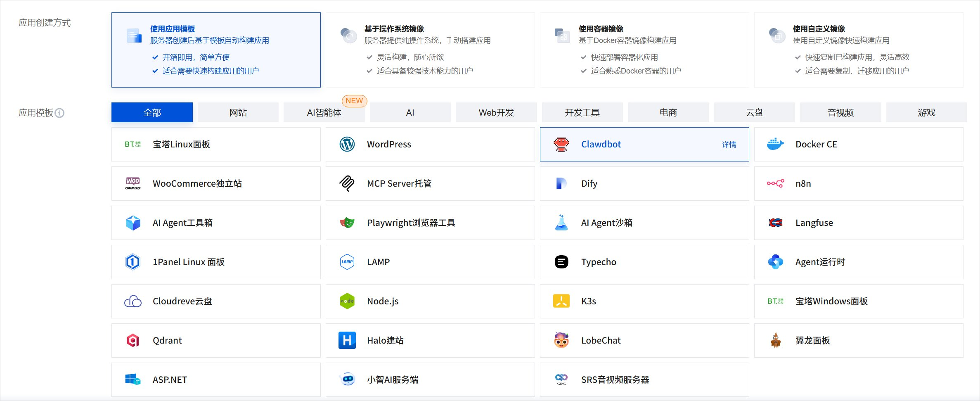Click the Docker CE whale icon

(x=775, y=144)
